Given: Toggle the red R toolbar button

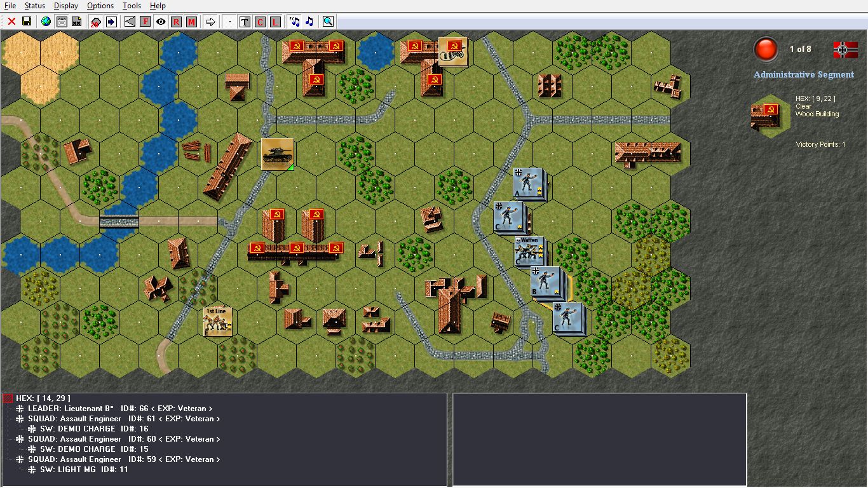Looking at the screenshot, I should (x=176, y=22).
